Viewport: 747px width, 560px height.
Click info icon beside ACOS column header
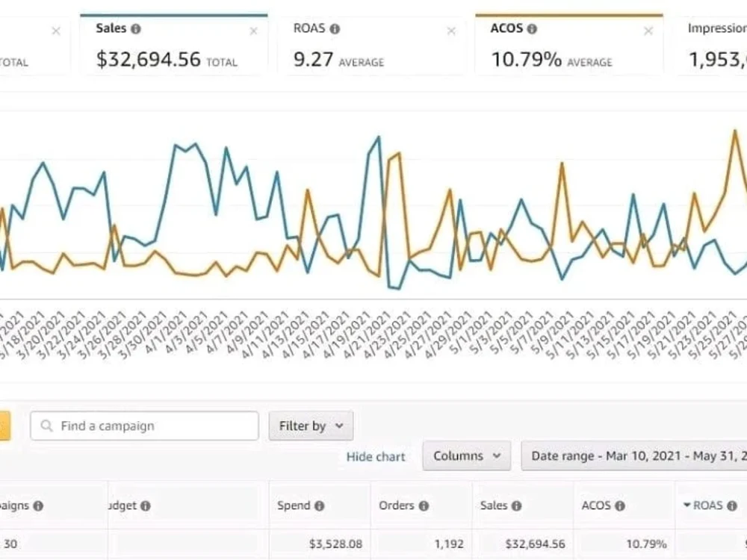[x=619, y=505]
